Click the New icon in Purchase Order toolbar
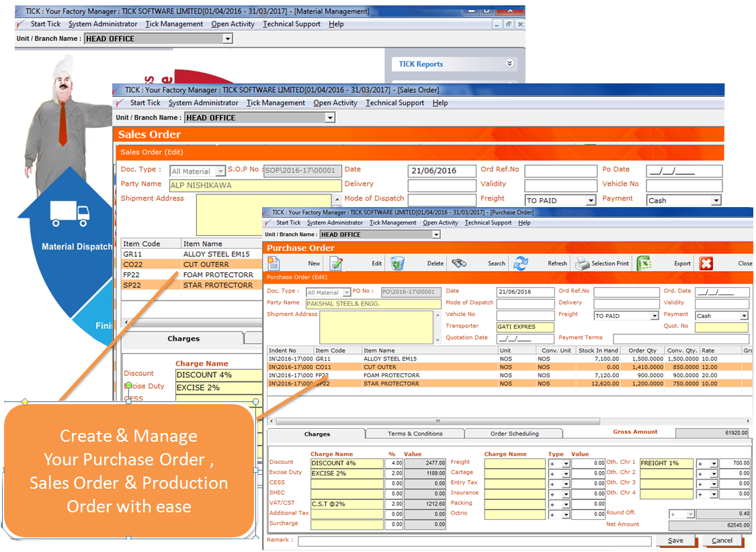 pos(274,264)
